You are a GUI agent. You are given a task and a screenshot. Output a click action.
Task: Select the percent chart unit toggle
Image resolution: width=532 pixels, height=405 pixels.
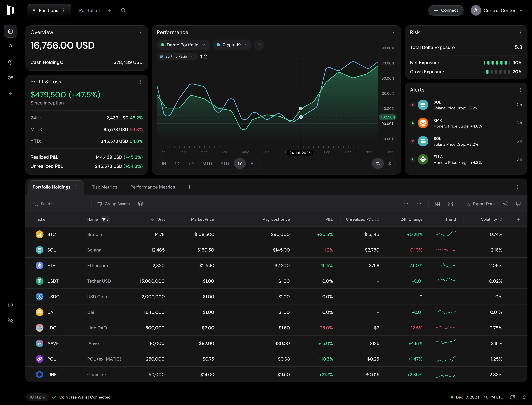[378, 164]
